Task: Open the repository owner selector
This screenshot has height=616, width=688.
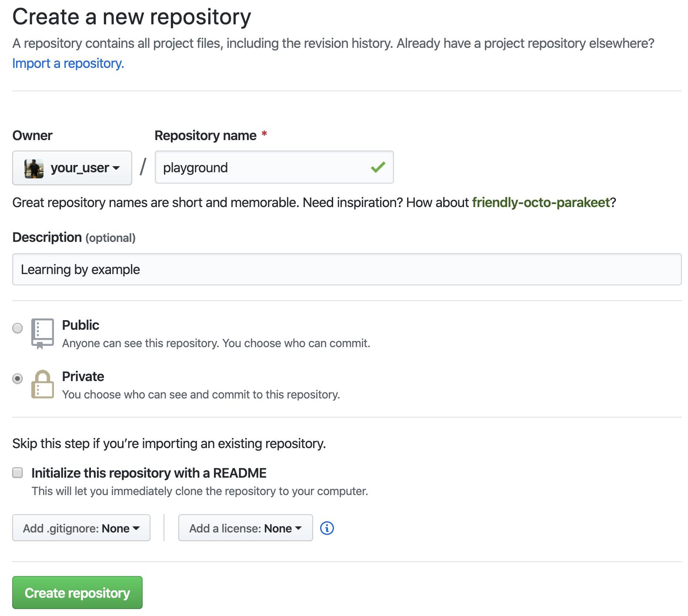Action: (x=72, y=168)
